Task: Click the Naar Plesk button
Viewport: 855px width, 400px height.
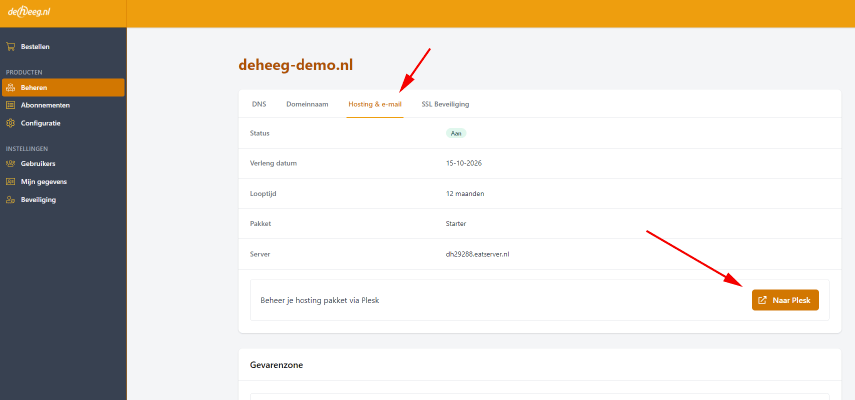Action: pyautogui.click(x=785, y=300)
